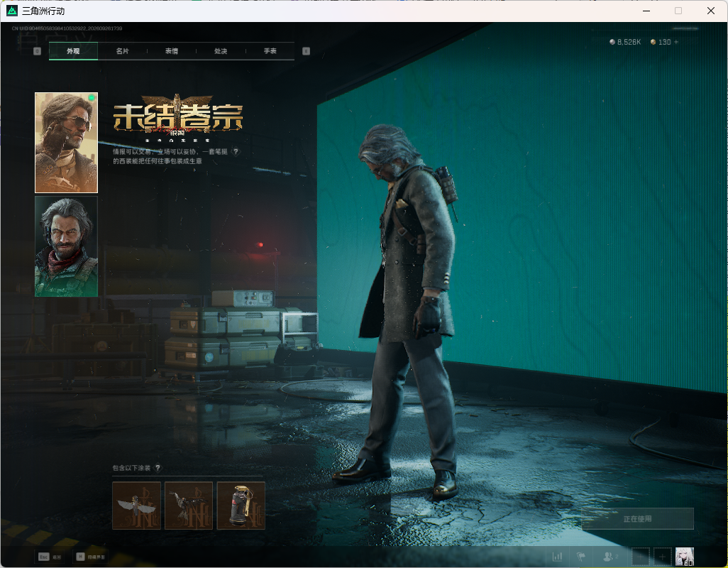
Task: Minimize the 三角洲行动 window
Action: (x=646, y=11)
